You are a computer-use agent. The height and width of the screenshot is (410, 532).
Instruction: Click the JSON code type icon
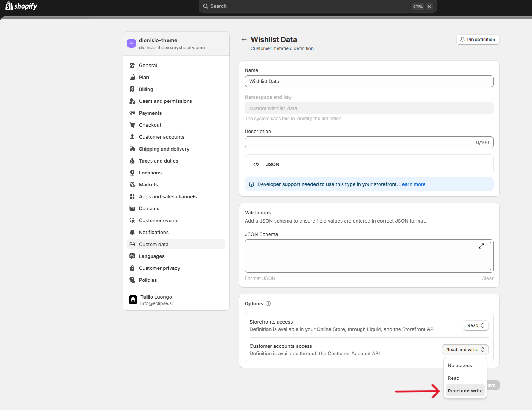[256, 164]
